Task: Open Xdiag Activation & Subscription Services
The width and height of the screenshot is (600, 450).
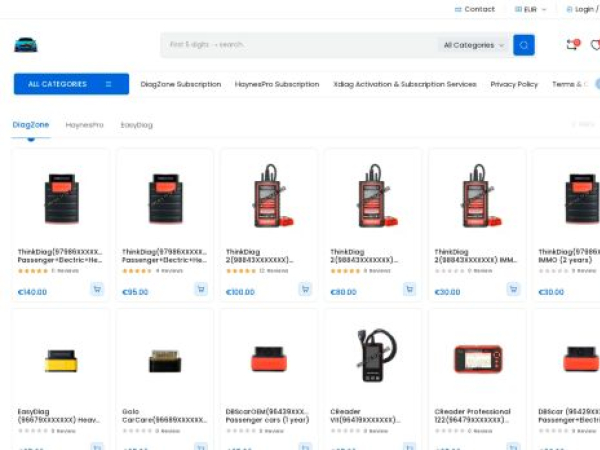Action: [405, 84]
